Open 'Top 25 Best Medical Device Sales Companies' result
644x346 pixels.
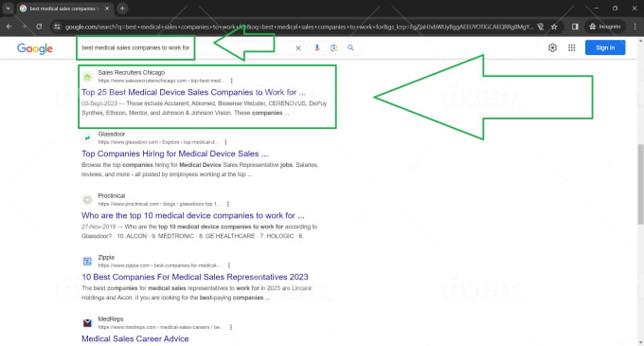[x=193, y=92]
